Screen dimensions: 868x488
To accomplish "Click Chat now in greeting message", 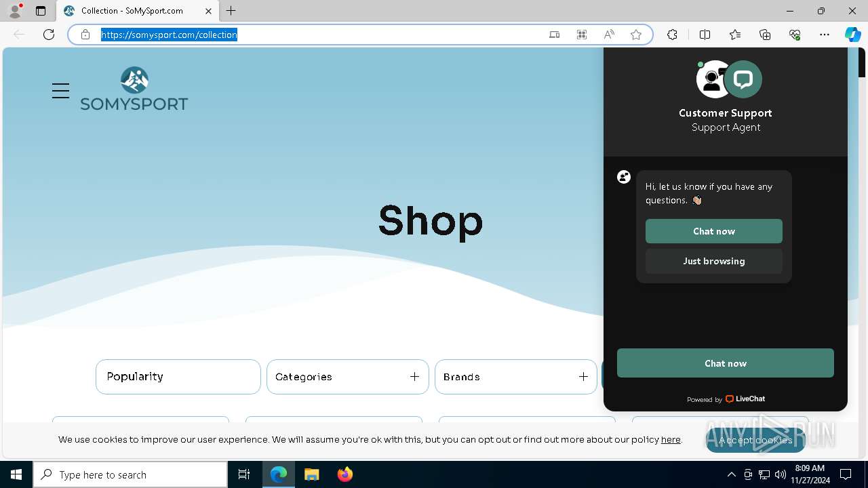I will pyautogui.click(x=714, y=231).
